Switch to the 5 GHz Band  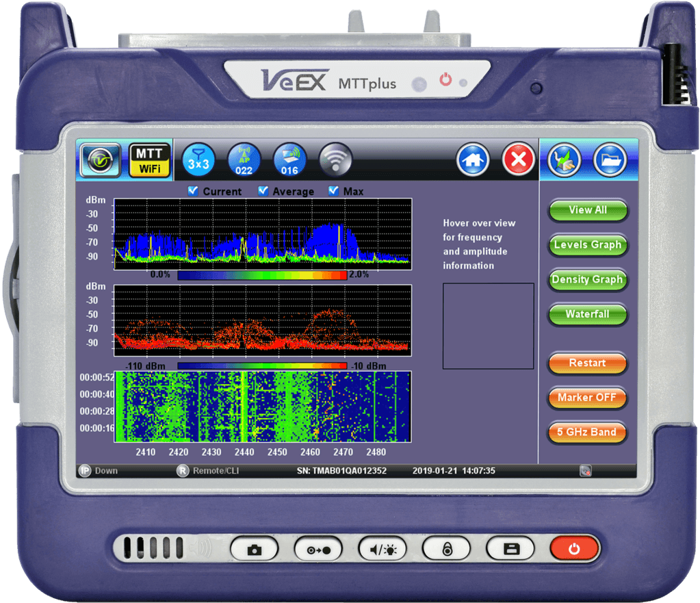point(588,433)
